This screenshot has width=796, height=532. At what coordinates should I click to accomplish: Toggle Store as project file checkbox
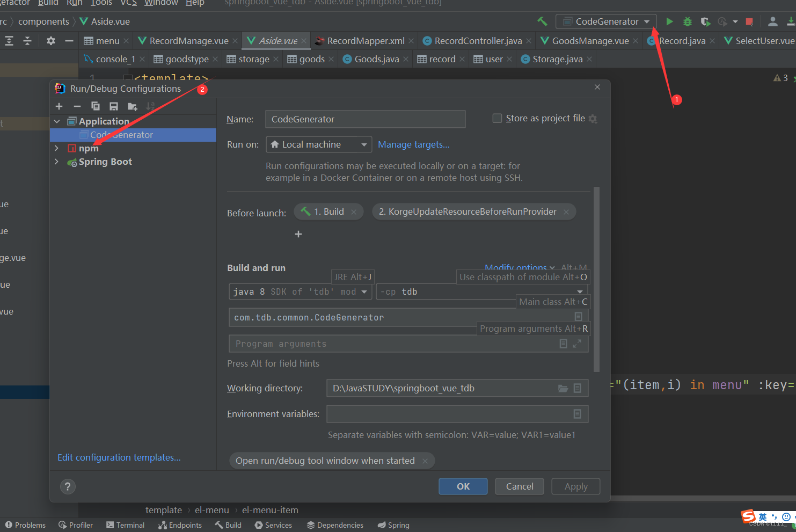click(x=497, y=118)
